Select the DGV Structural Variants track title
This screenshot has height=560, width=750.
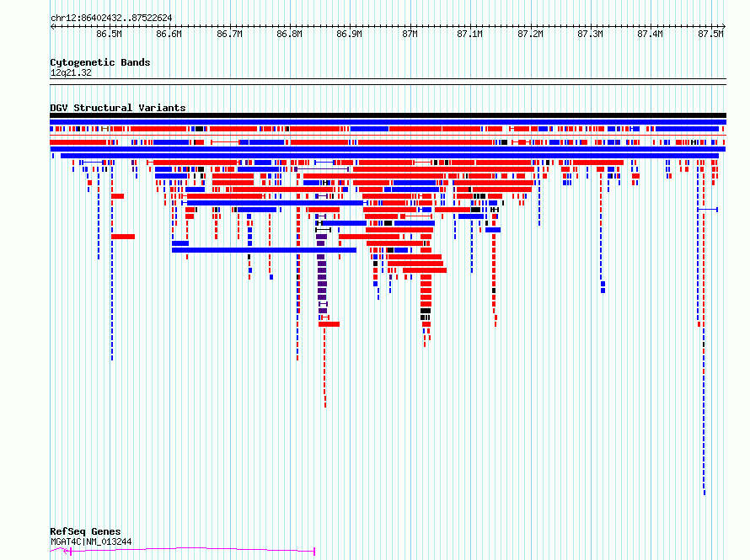[x=118, y=108]
